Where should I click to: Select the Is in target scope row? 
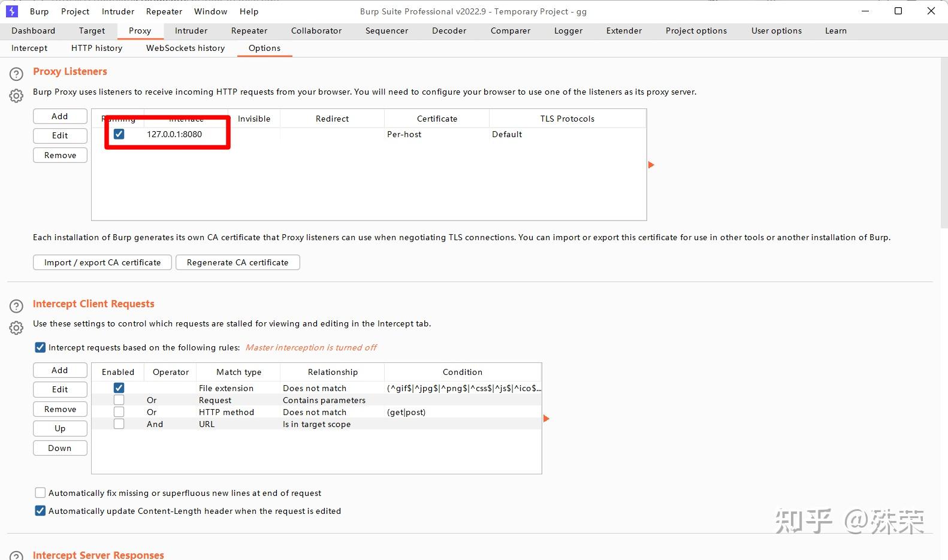316,424
